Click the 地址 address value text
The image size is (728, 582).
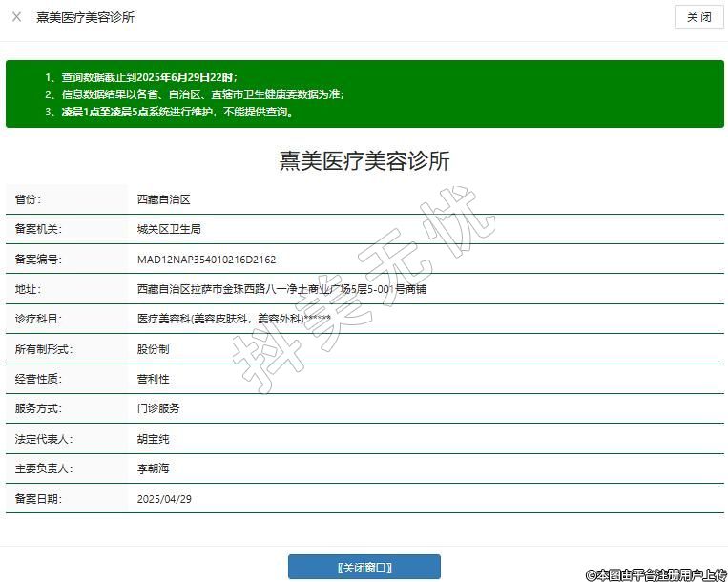point(281,289)
